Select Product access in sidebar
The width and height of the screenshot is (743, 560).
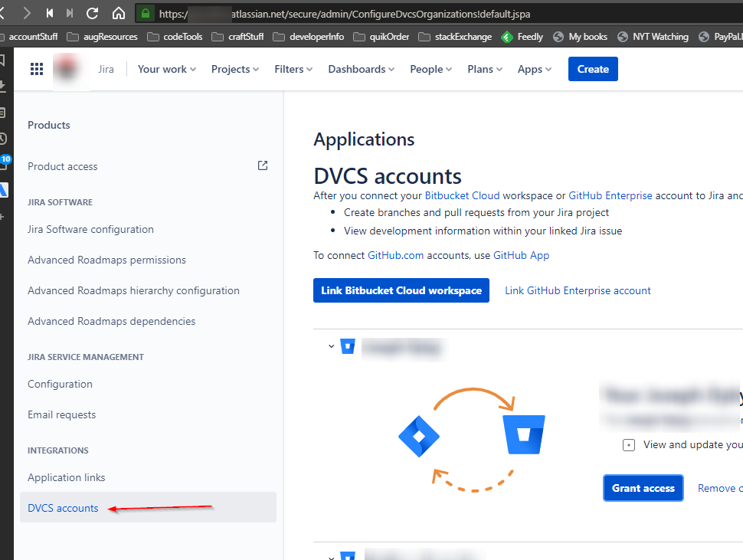click(63, 166)
